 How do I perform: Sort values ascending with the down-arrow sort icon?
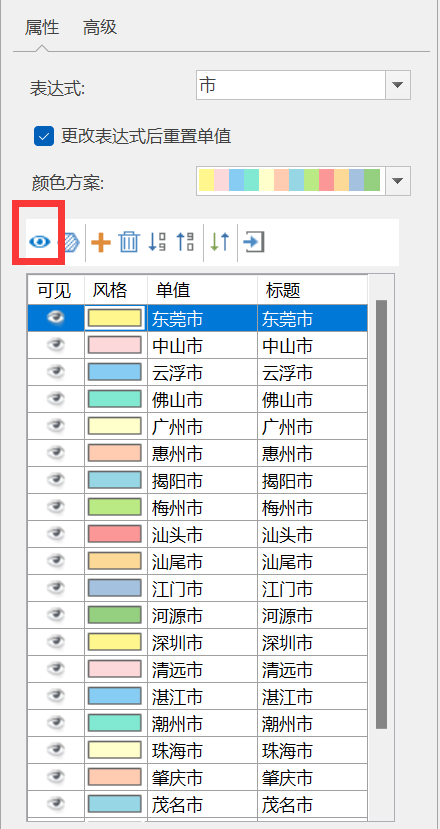click(x=157, y=242)
